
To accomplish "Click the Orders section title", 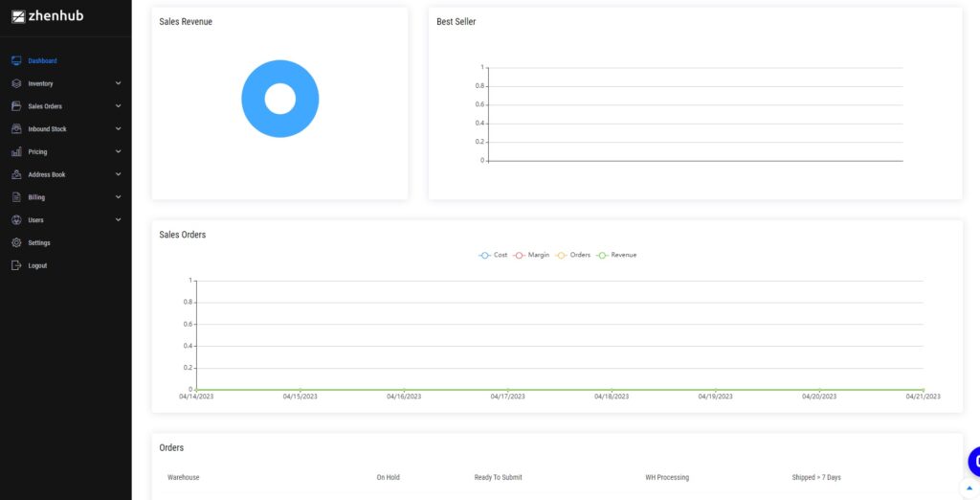I will point(171,448).
